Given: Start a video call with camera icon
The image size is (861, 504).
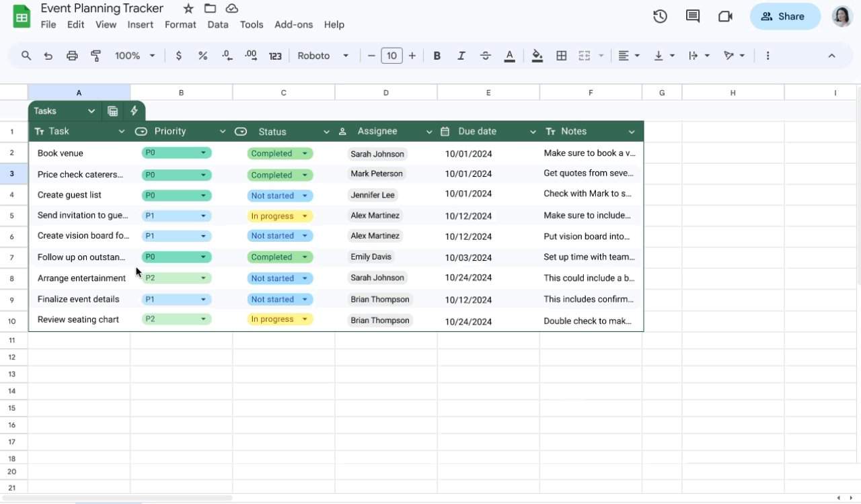Looking at the screenshot, I should 725,17.
